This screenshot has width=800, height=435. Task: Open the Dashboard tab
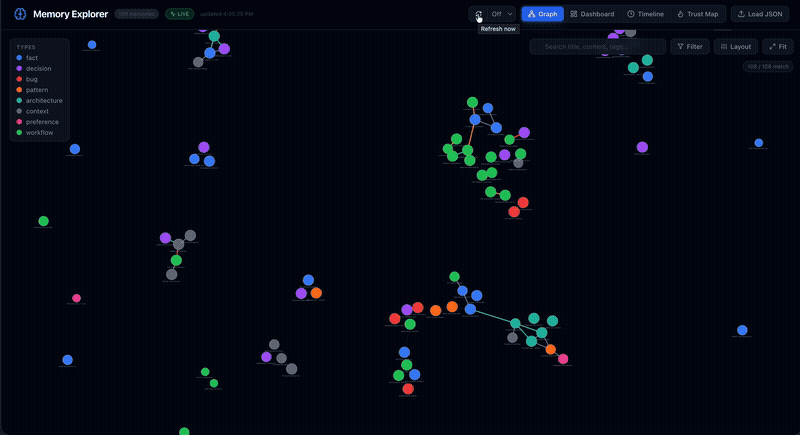pyautogui.click(x=592, y=14)
